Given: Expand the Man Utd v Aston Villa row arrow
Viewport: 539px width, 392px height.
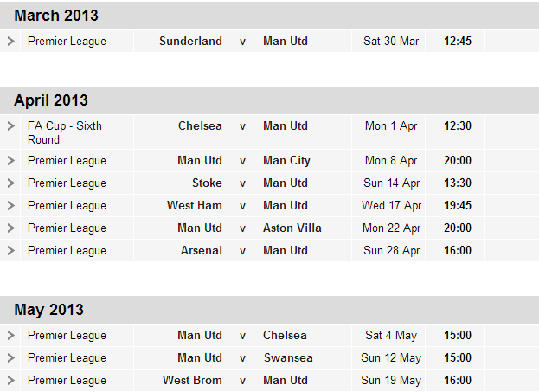Looking at the screenshot, I should pyautogui.click(x=11, y=228).
